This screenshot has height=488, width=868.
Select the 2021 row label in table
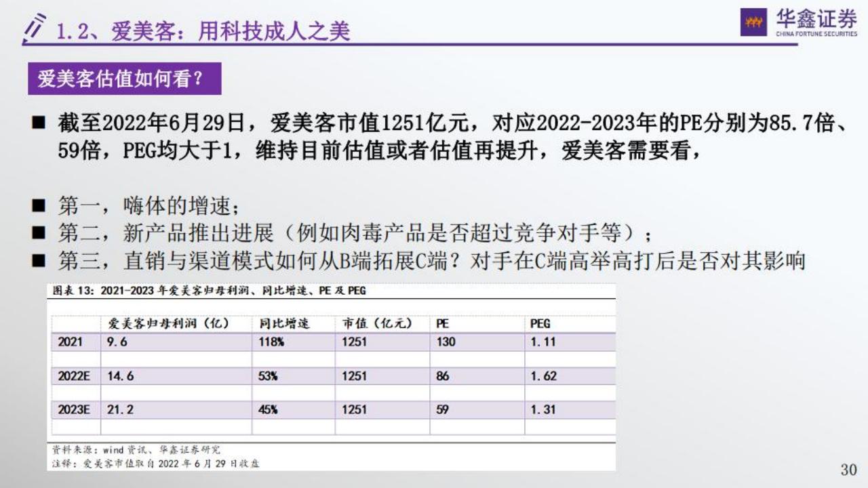coord(70,342)
